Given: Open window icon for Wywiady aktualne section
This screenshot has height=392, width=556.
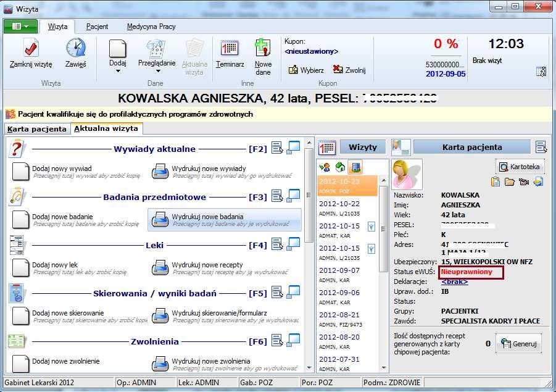Looking at the screenshot, I should tap(293, 147).
